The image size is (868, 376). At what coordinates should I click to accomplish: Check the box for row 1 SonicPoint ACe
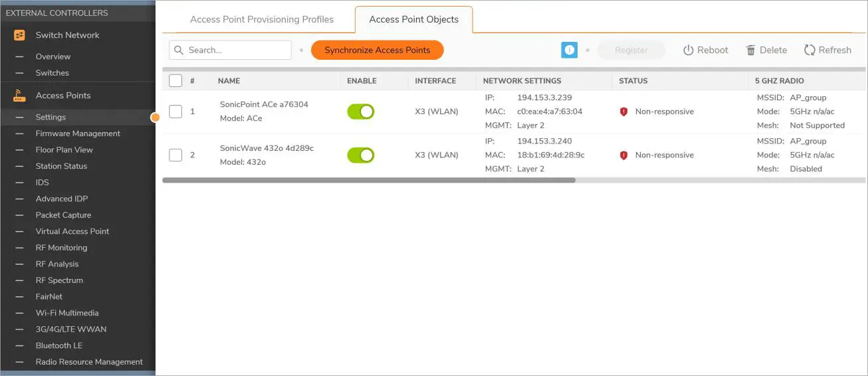coord(175,112)
